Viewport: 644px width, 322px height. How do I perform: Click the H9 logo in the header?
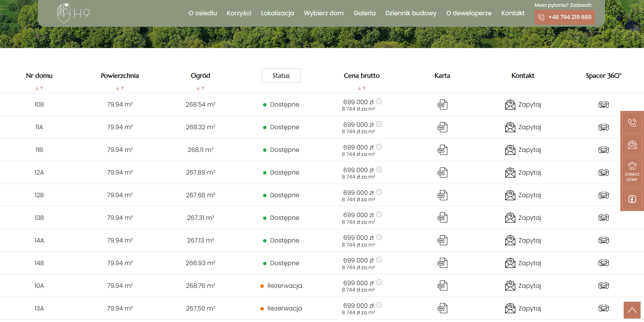tap(73, 13)
